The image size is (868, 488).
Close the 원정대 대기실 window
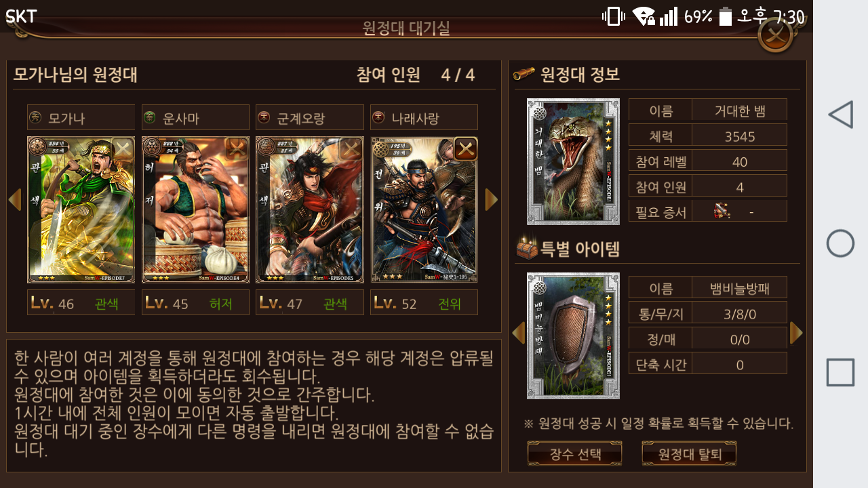(776, 35)
